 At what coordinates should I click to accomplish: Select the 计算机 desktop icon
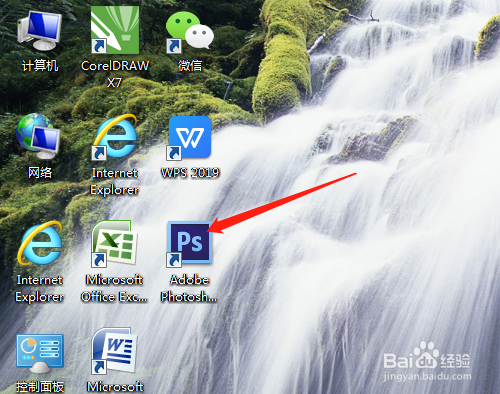(39, 31)
